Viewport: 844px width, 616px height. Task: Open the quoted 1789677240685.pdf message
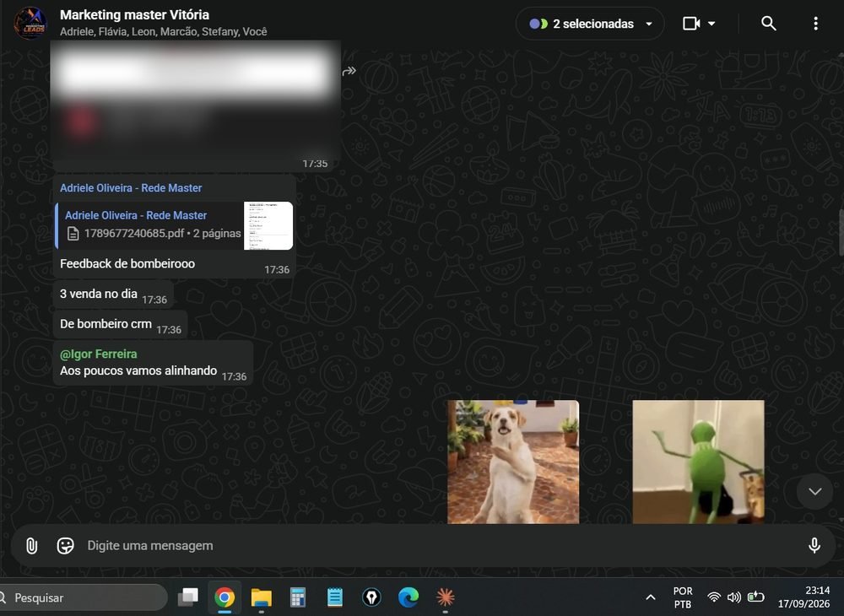(x=175, y=225)
